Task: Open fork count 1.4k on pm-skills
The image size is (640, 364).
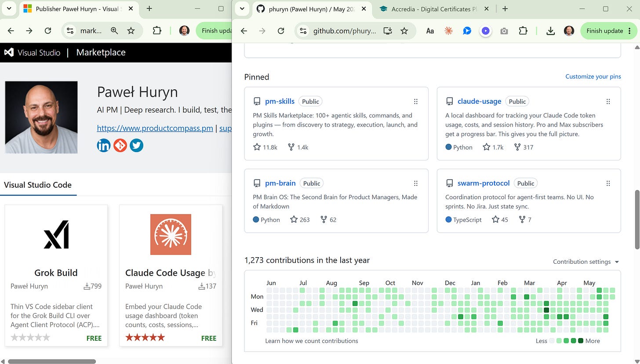Action: pos(298,147)
